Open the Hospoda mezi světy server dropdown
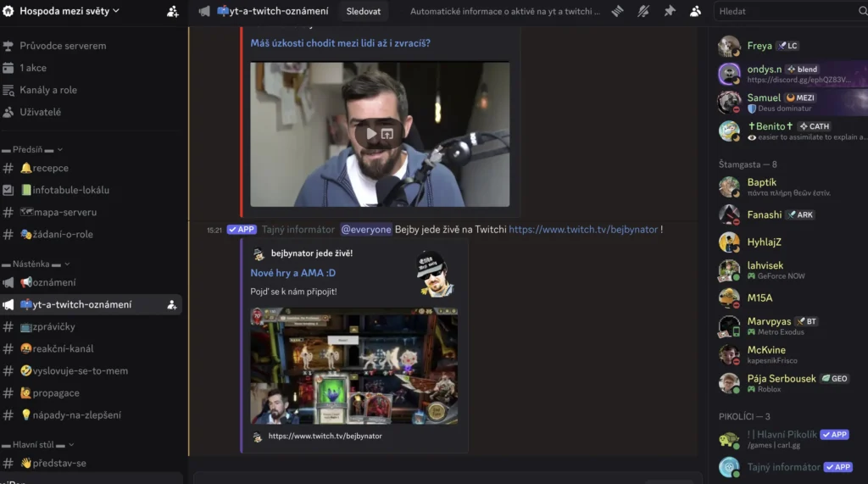The image size is (868, 484). (68, 11)
